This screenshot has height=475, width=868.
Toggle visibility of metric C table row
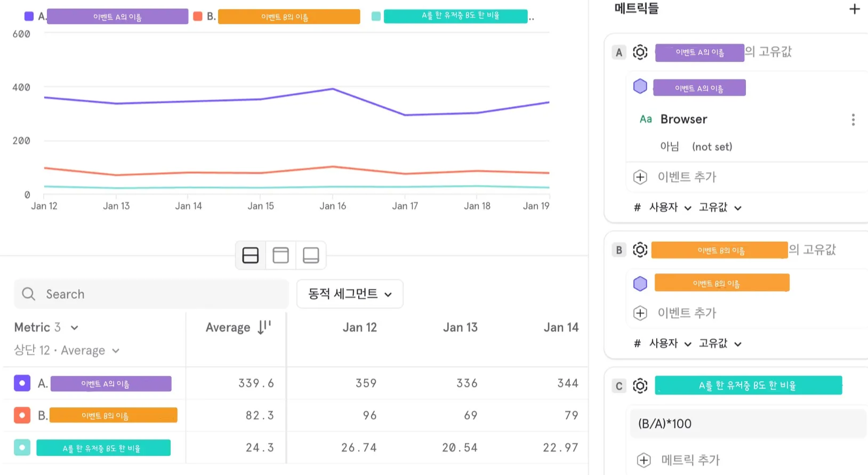pyautogui.click(x=22, y=447)
